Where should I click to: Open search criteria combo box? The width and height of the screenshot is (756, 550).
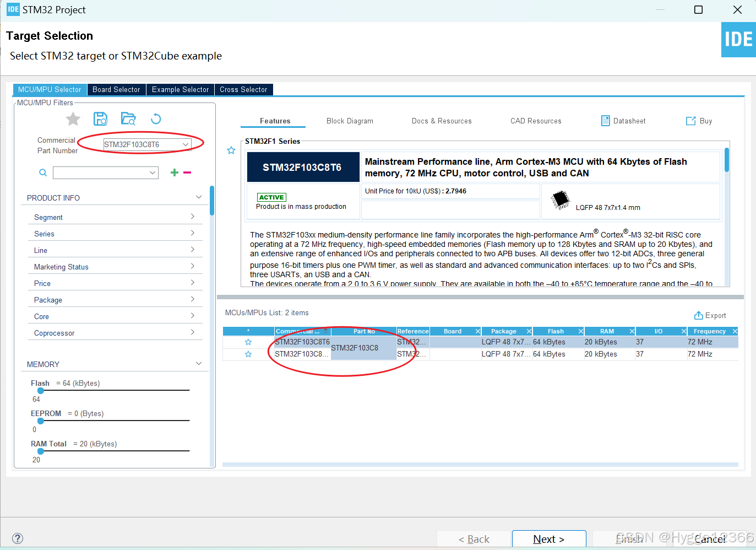106,172
